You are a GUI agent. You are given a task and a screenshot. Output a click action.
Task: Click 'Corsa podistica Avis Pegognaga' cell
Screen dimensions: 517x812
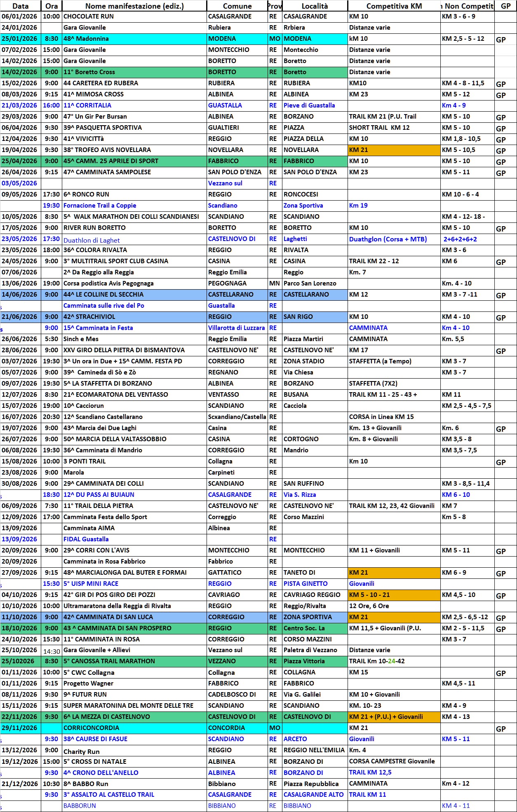click(134, 283)
